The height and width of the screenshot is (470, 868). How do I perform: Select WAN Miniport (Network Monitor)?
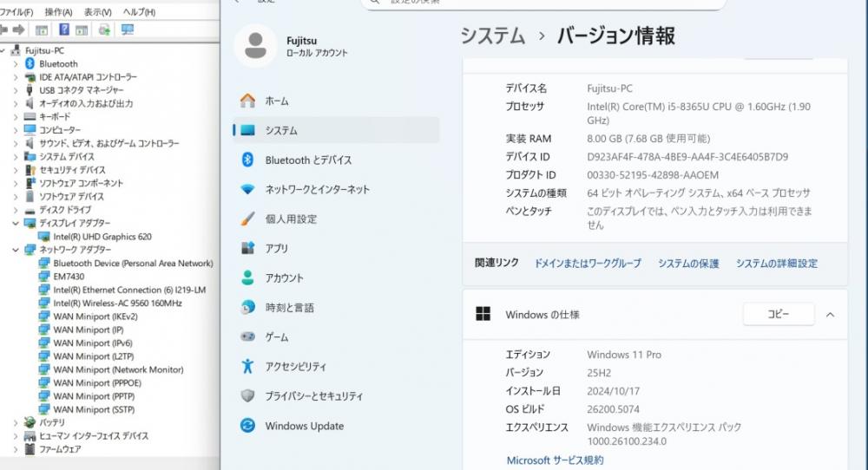tap(118, 369)
